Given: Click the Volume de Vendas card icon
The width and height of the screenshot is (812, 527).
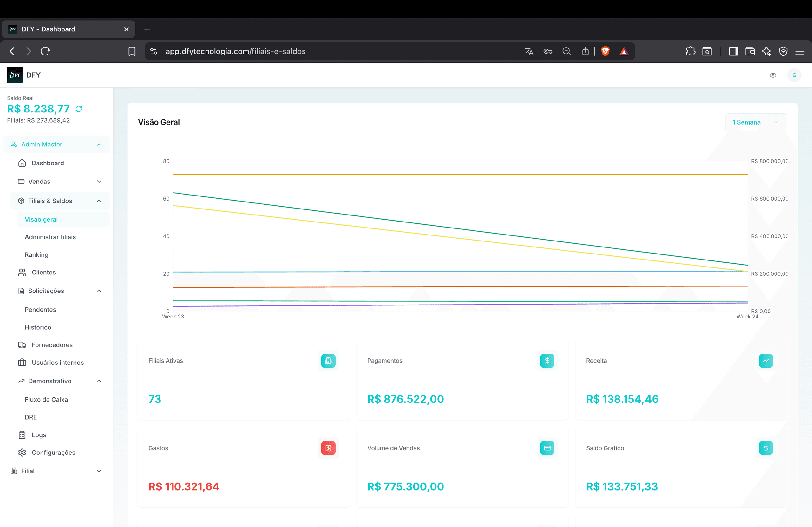Looking at the screenshot, I should pyautogui.click(x=547, y=448).
